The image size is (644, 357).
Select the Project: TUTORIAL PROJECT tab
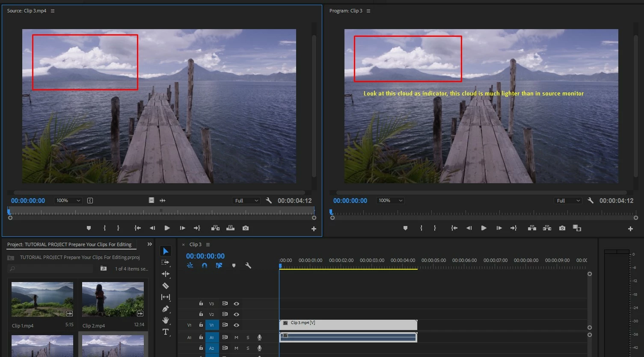click(69, 244)
